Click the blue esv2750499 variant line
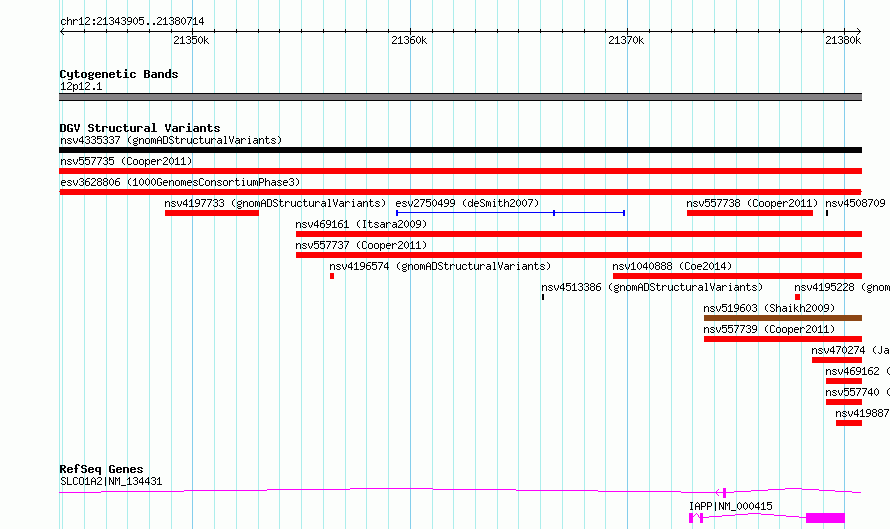 point(510,213)
